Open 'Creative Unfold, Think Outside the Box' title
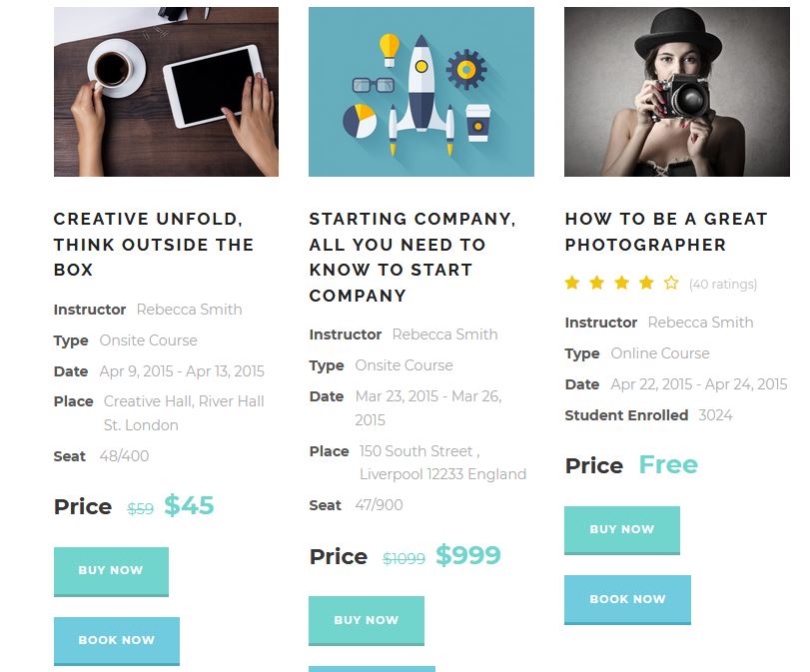 [154, 245]
